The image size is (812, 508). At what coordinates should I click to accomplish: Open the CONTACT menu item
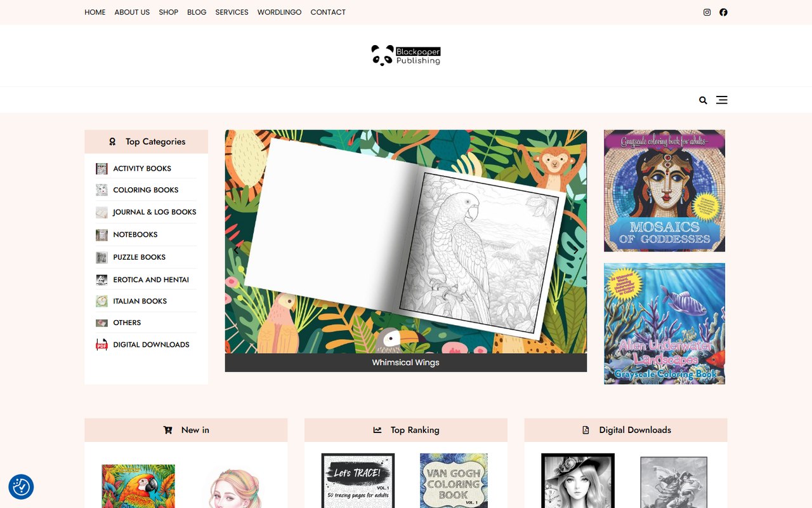[328, 12]
